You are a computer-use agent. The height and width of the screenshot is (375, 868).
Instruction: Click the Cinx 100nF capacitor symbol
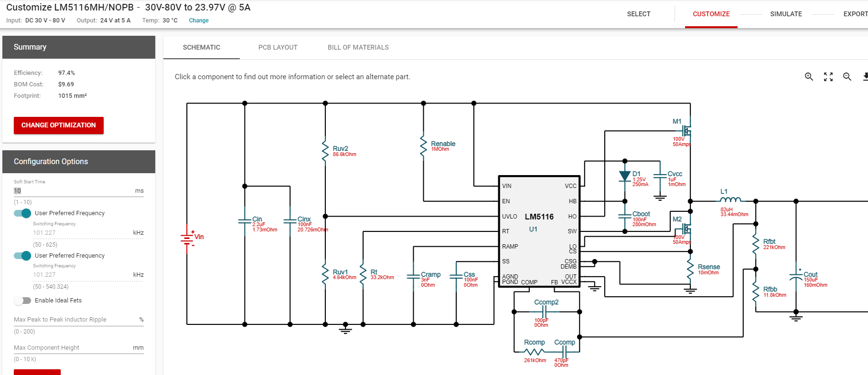tap(290, 221)
